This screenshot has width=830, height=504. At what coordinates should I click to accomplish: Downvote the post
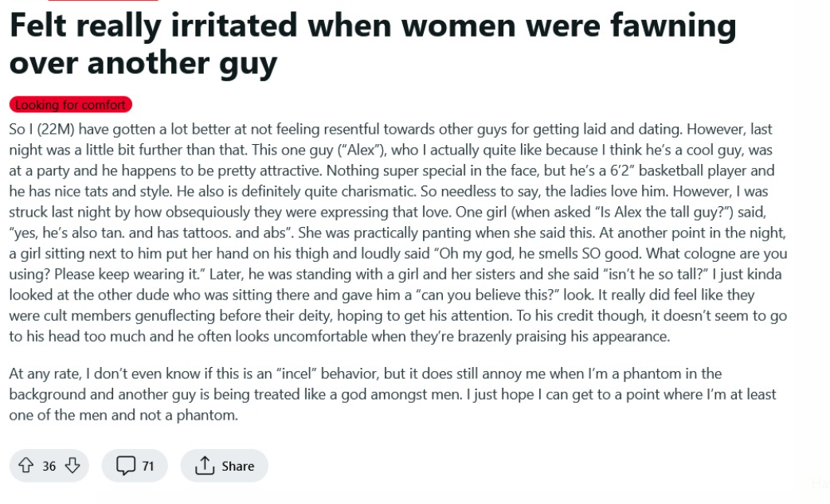click(72, 466)
